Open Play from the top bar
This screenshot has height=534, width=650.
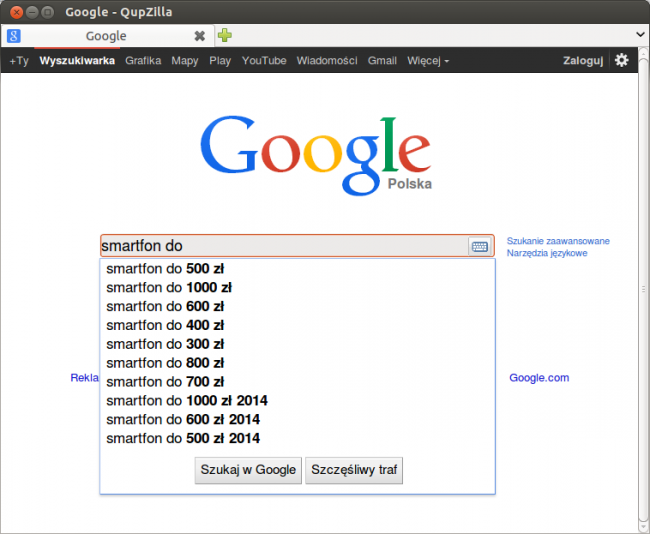point(220,61)
